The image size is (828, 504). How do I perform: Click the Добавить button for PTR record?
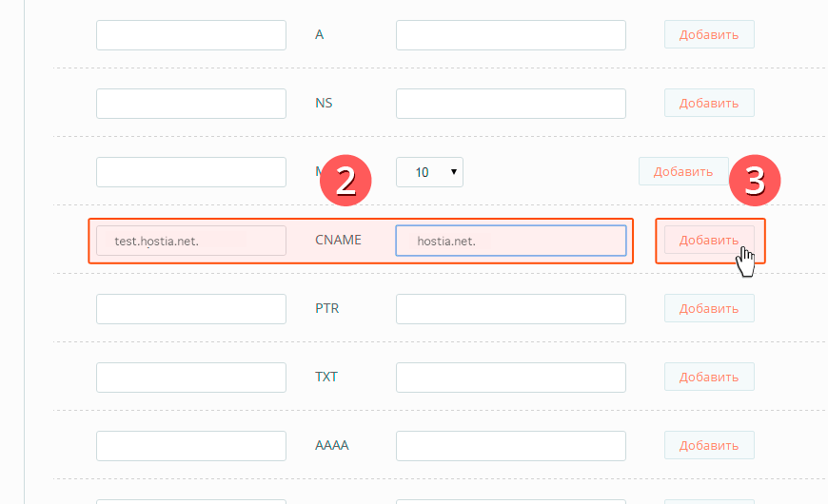[709, 308]
